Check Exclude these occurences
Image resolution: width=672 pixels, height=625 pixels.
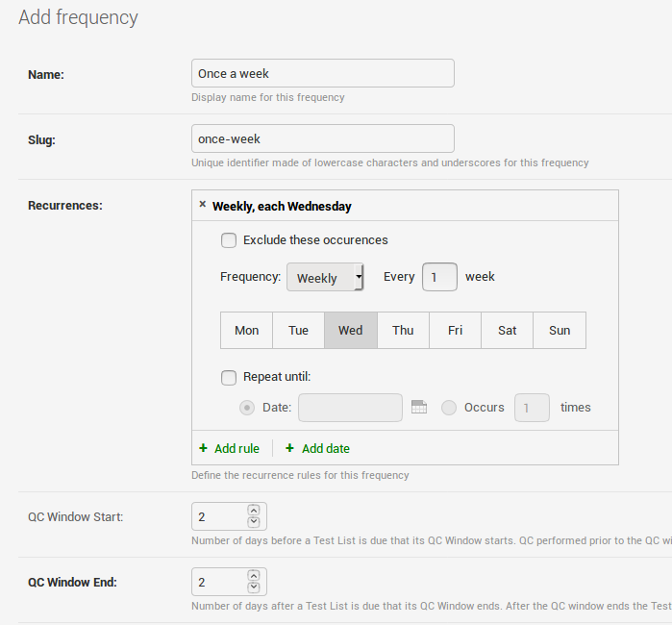229,240
